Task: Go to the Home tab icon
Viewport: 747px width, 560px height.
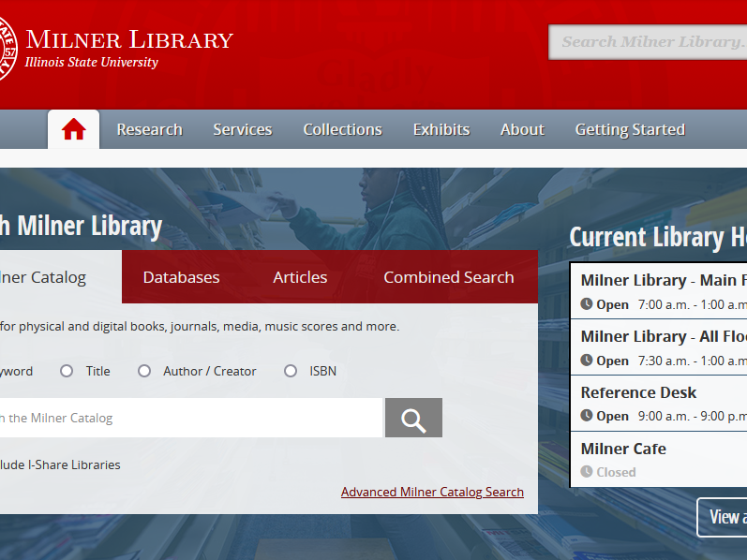Action: point(73,129)
